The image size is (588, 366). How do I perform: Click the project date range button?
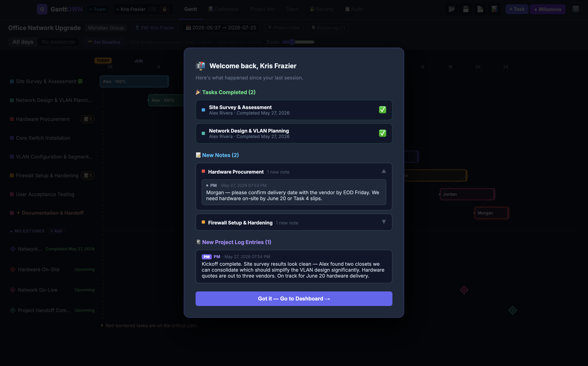coord(221,28)
